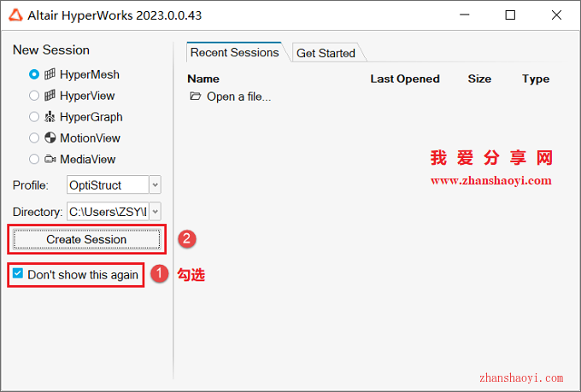Switch to the Recent Sessions tab

(235, 52)
